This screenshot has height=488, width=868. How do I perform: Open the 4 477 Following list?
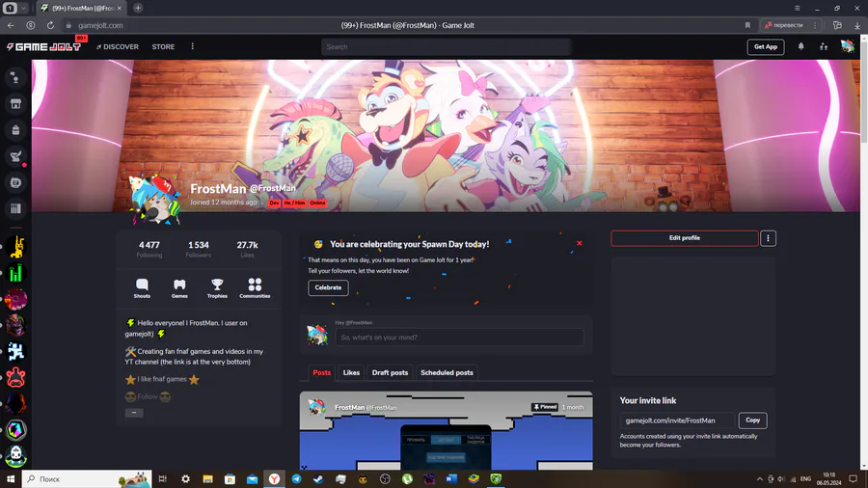coord(149,249)
